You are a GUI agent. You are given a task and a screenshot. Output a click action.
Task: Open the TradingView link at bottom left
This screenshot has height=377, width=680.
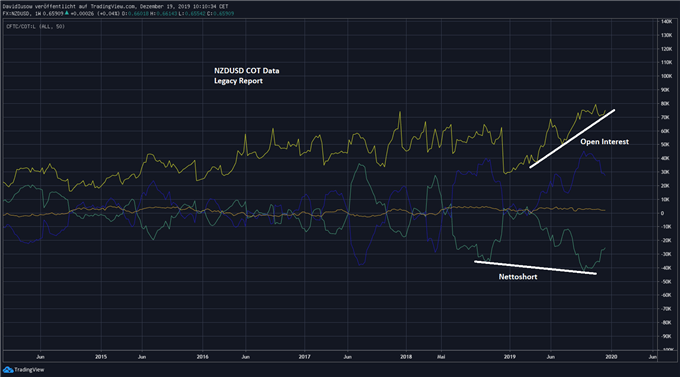[29, 370]
